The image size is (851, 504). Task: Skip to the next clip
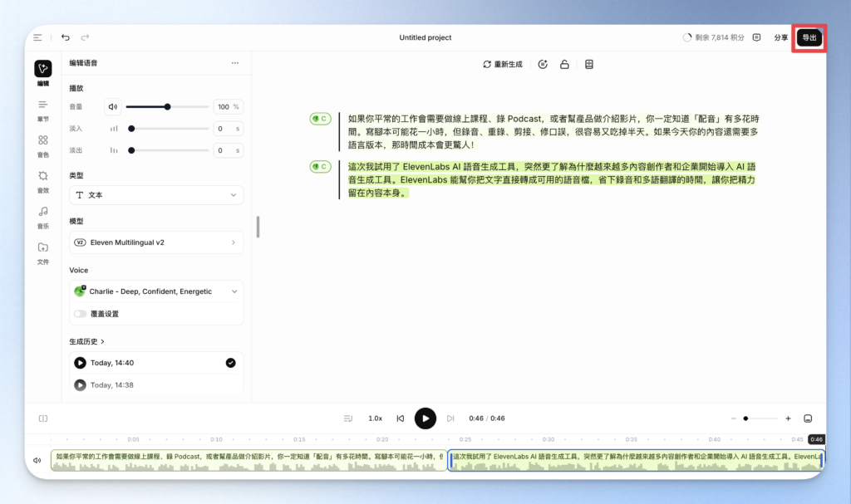tap(450, 418)
